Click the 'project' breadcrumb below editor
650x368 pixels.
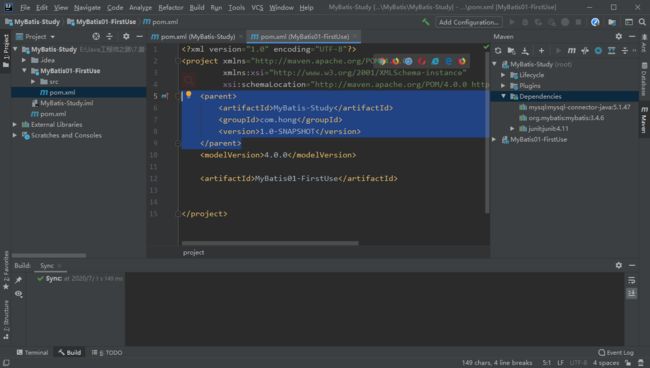(194, 252)
